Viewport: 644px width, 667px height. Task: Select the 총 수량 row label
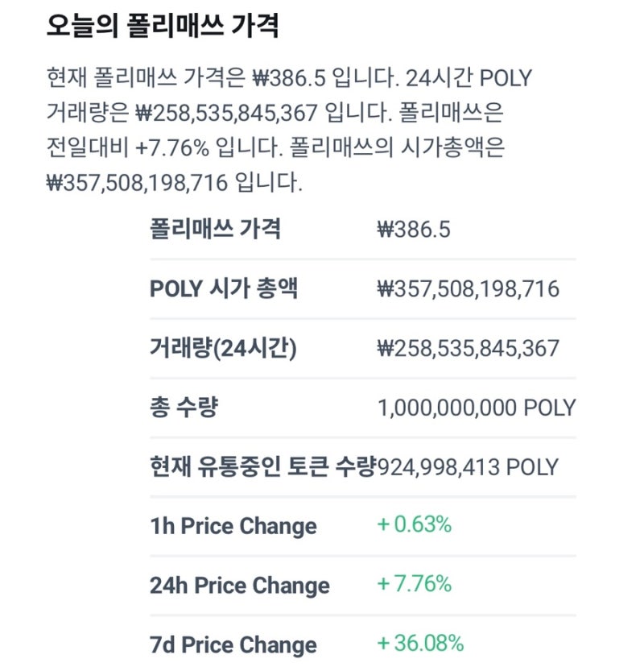point(184,407)
